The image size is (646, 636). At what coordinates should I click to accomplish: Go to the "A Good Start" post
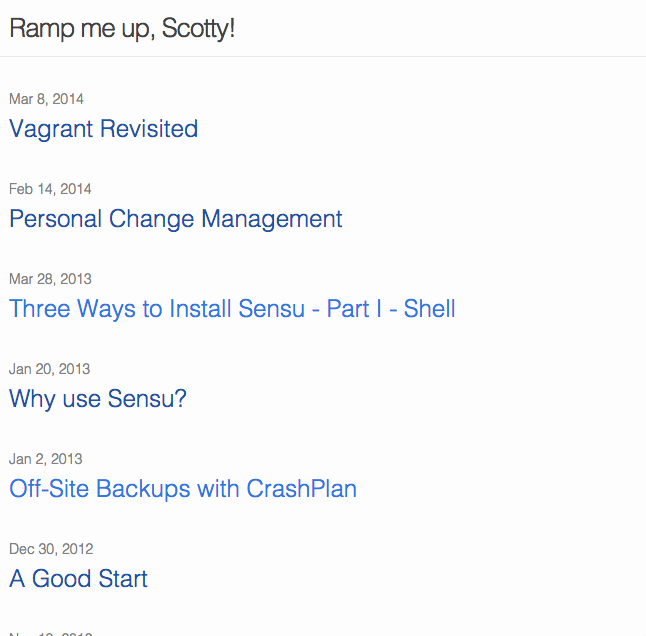(78, 579)
